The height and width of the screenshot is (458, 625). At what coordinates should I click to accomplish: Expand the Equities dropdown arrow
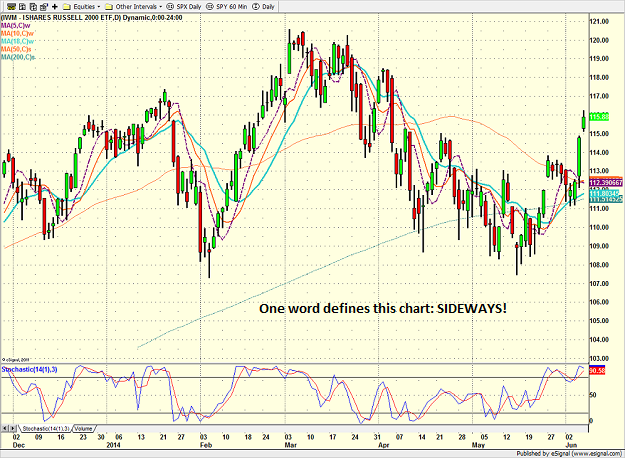tap(99, 7)
